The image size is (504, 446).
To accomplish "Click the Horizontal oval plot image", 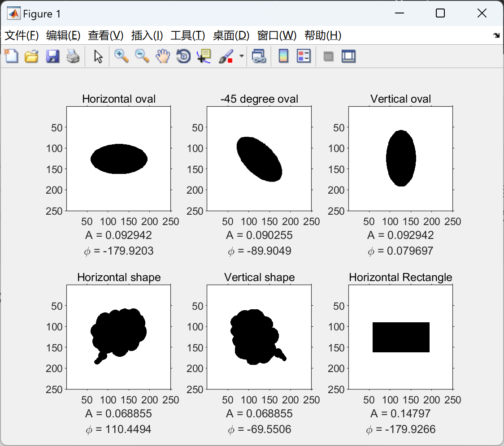I will (119, 159).
